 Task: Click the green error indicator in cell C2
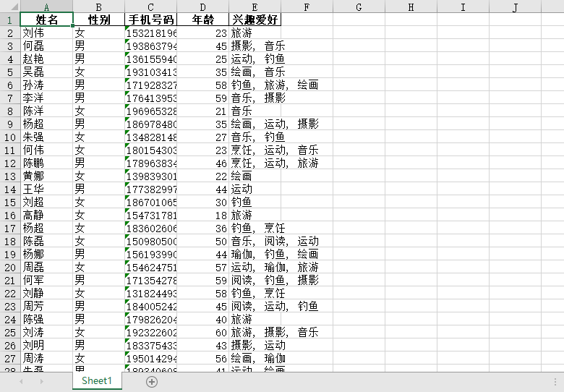127,29
